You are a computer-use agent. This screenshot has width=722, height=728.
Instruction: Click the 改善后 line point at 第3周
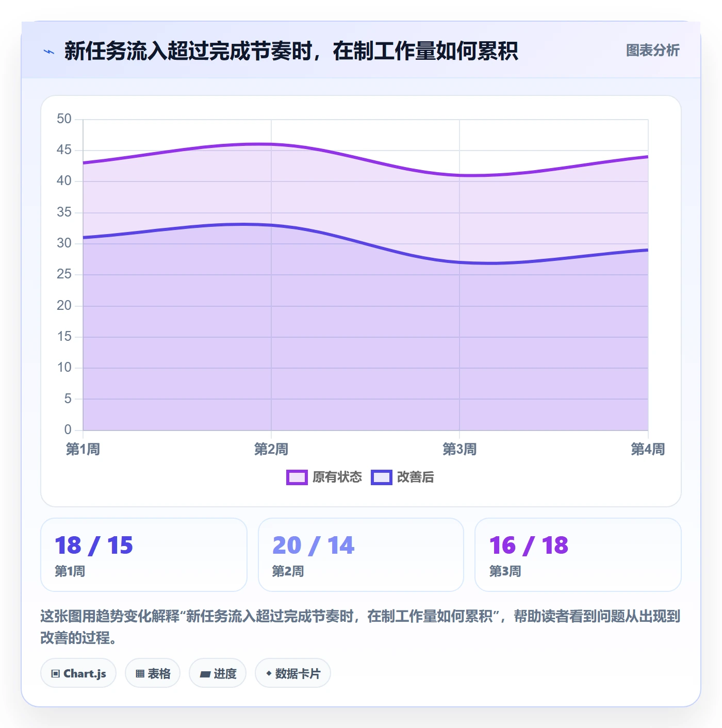tap(460, 262)
